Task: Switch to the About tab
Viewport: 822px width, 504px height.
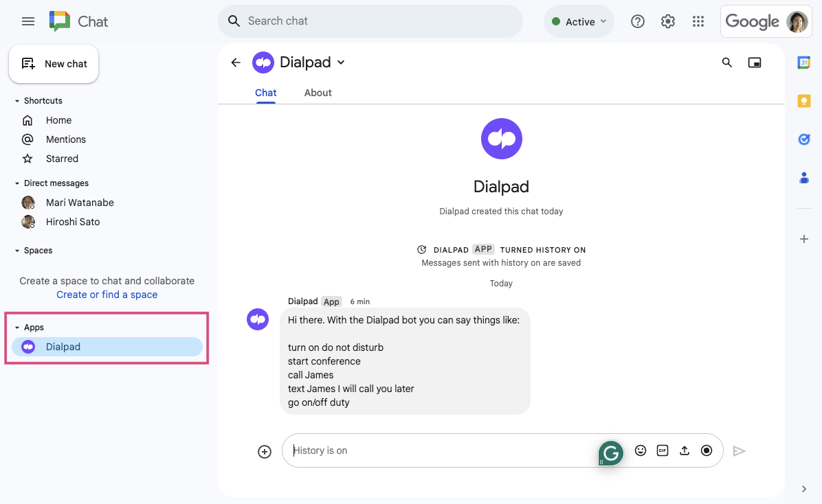Action: (318, 93)
